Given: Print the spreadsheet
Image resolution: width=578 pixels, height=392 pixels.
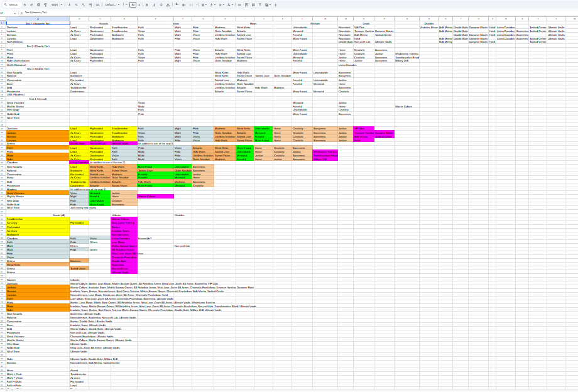Looking at the screenshot, I should (39, 5).
